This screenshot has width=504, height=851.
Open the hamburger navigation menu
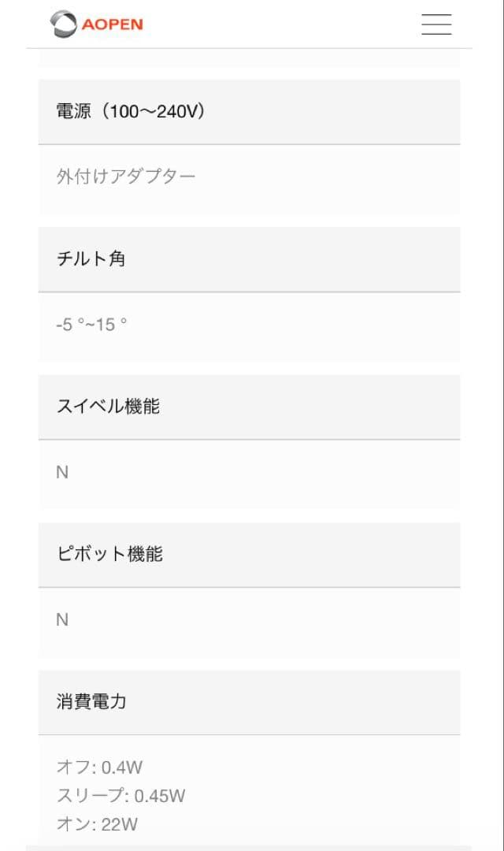coord(436,24)
